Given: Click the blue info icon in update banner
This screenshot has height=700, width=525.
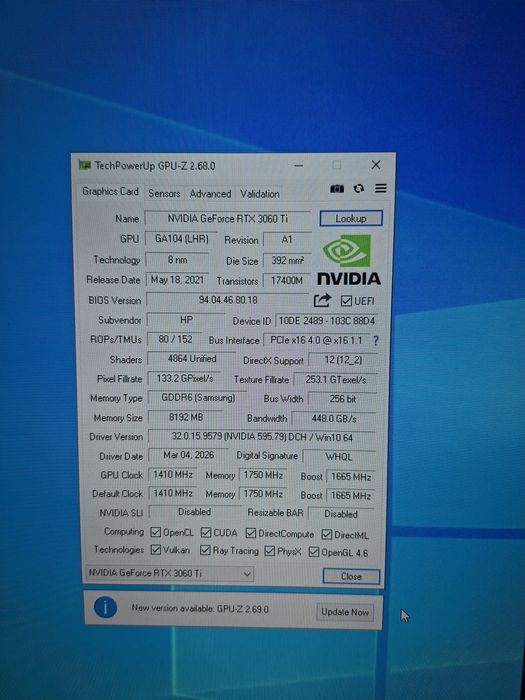Looking at the screenshot, I should click(x=105, y=608).
